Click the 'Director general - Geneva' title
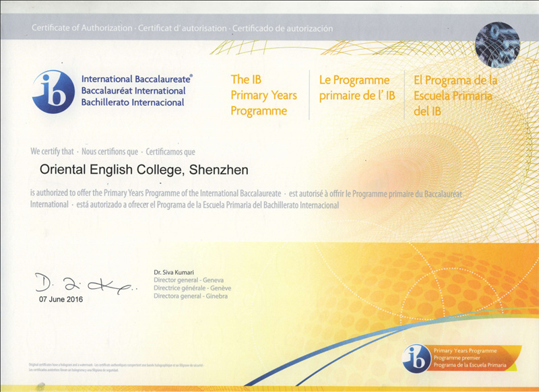539x392 pixels. (189, 280)
